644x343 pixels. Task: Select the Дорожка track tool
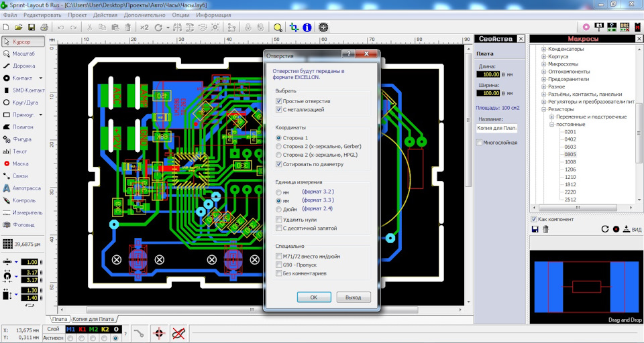(23, 66)
